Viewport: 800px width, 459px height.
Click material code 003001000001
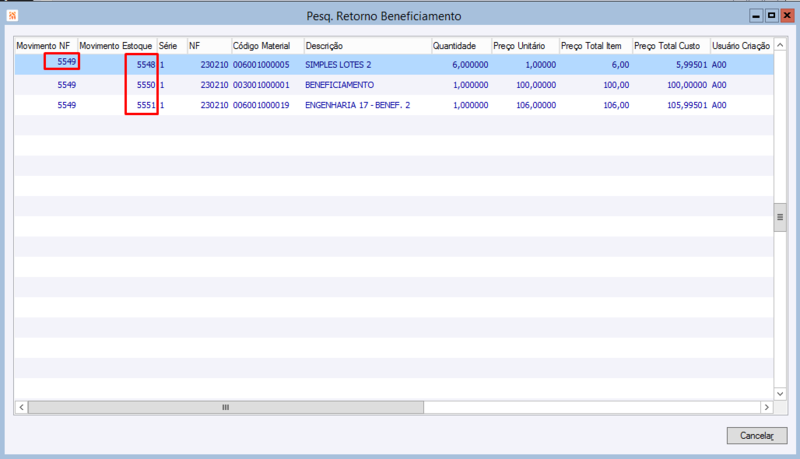click(x=261, y=85)
